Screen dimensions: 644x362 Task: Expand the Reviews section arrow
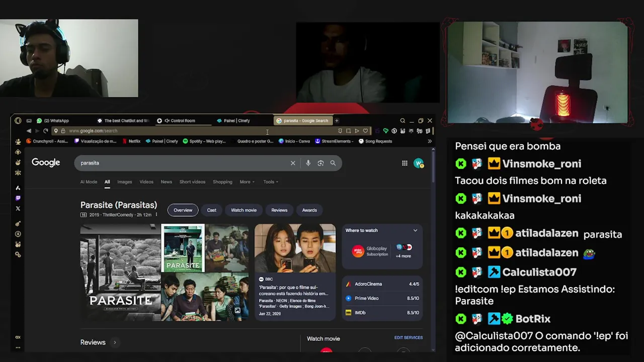click(x=115, y=342)
